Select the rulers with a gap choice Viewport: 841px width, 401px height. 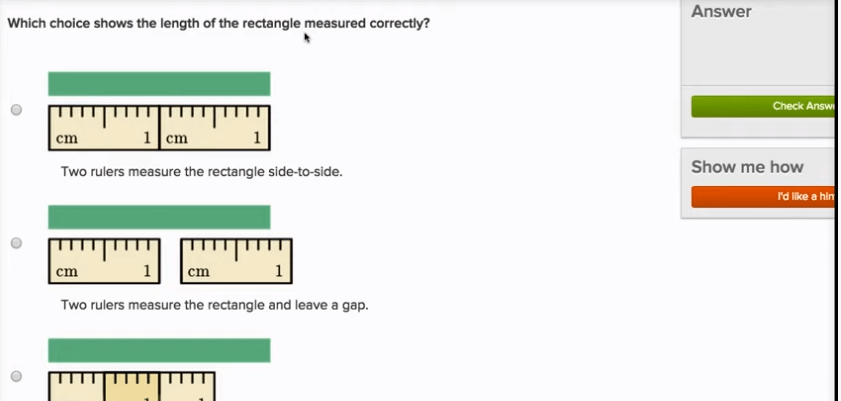[x=16, y=243]
